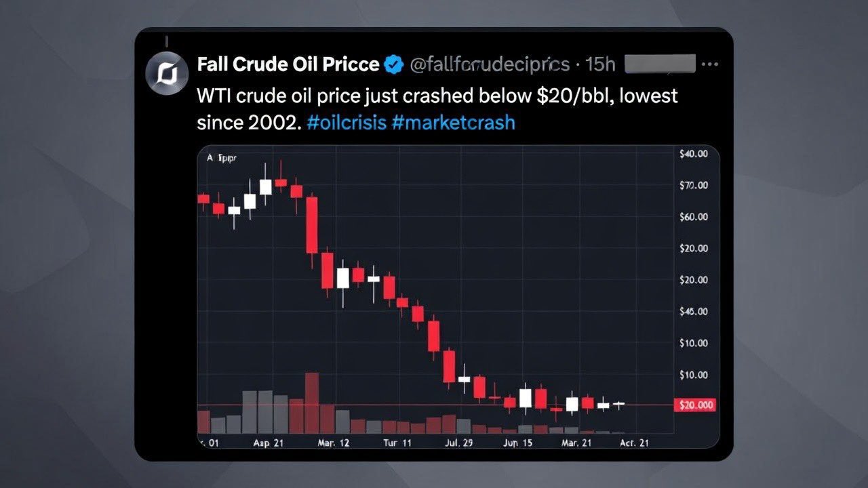
Task: Select the Aap 21 date on the time axis
Action: (x=269, y=443)
